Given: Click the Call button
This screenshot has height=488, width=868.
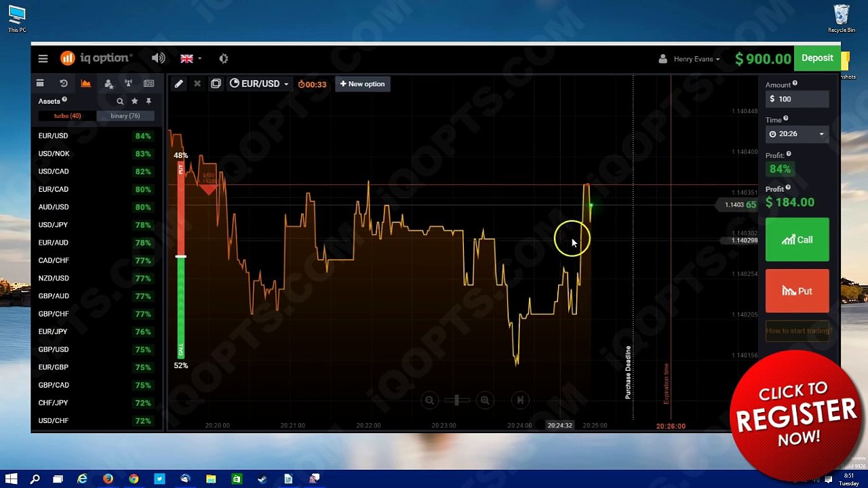Looking at the screenshot, I should 797,240.
